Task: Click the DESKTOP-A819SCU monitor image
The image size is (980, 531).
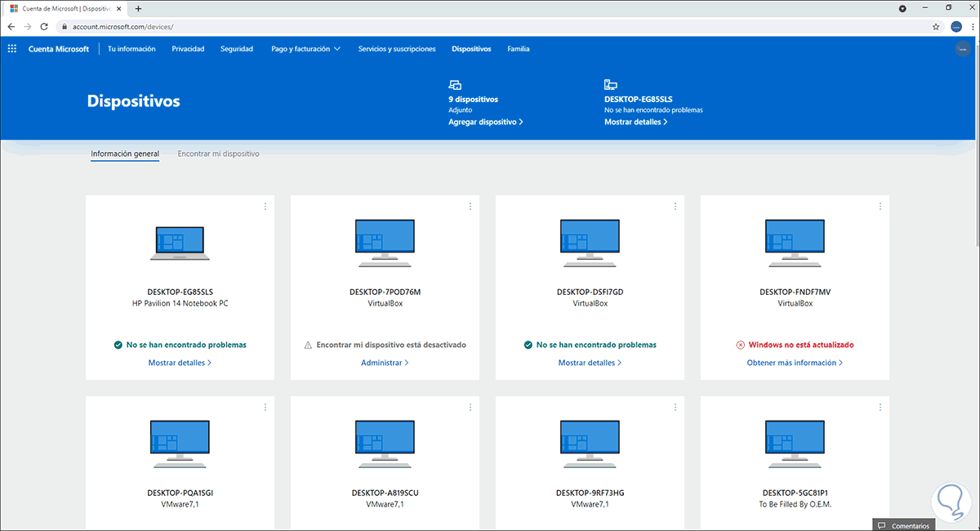Action: click(385, 444)
